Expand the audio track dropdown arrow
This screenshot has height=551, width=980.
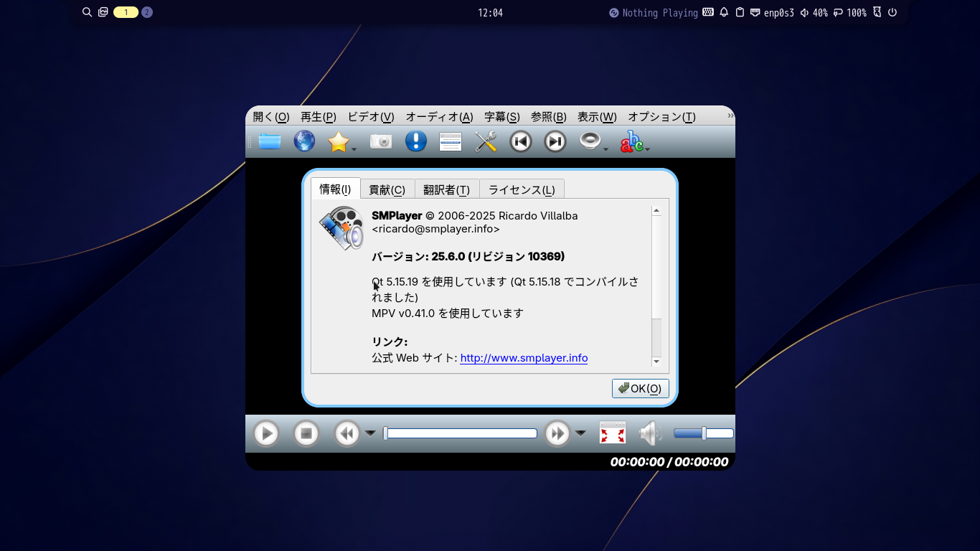point(606,149)
